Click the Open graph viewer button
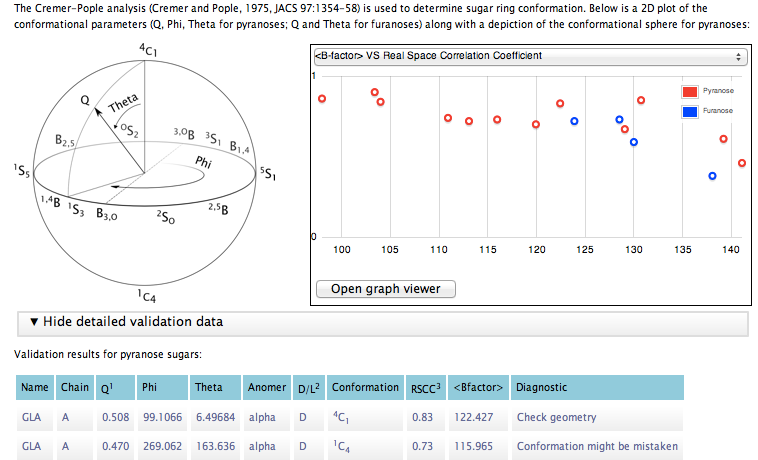 pos(385,289)
